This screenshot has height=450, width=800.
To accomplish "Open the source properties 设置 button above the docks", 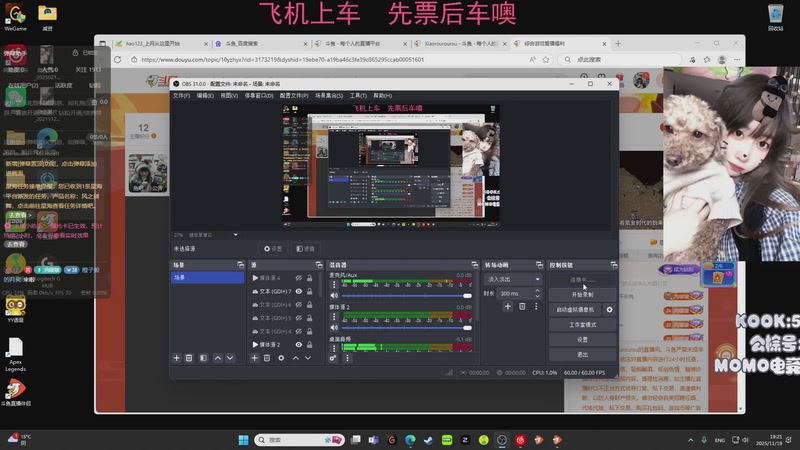I will click(273, 248).
